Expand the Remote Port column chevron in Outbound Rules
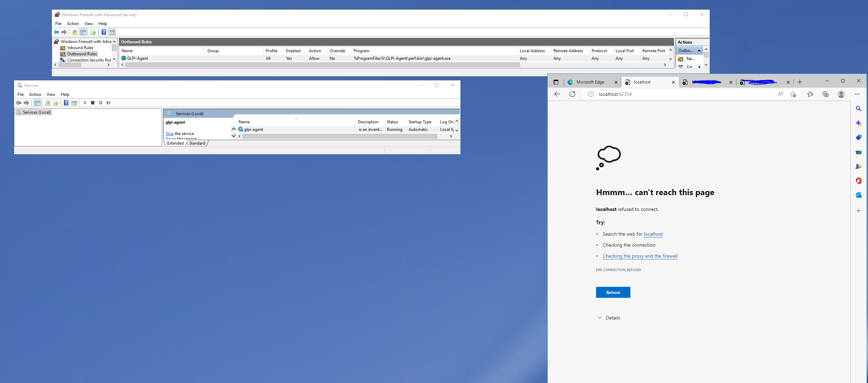Screen dimensions: 868x383 pyautogui.click(x=671, y=50)
